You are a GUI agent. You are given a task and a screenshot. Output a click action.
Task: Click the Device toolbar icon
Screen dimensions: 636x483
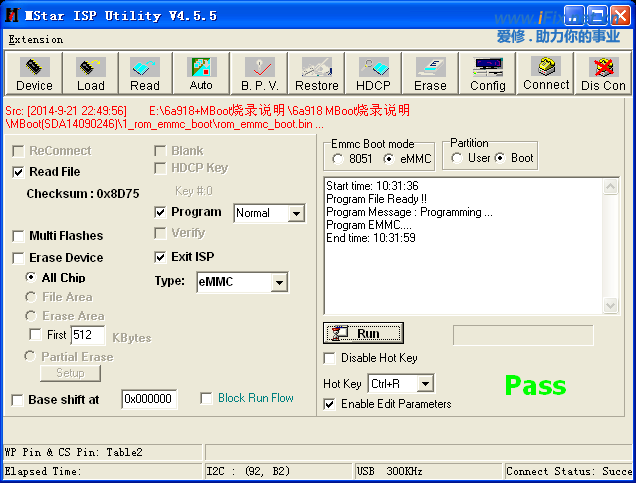point(34,74)
